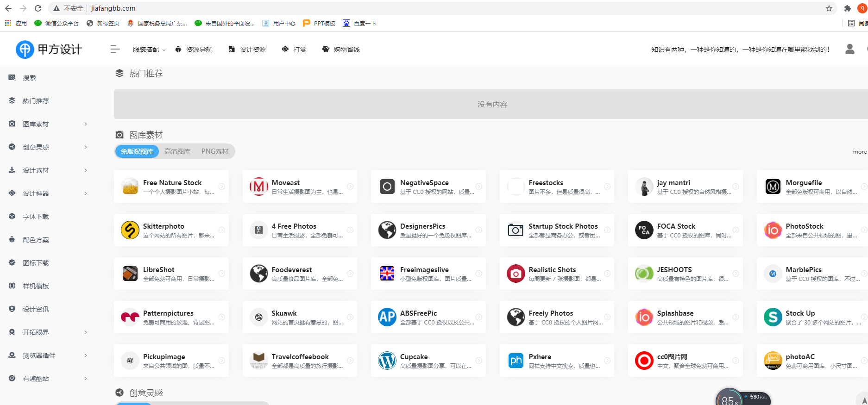This screenshot has height=405, width=868.
Task: Expand 设计素材 sidebar chevron
Action: point(86,170)
